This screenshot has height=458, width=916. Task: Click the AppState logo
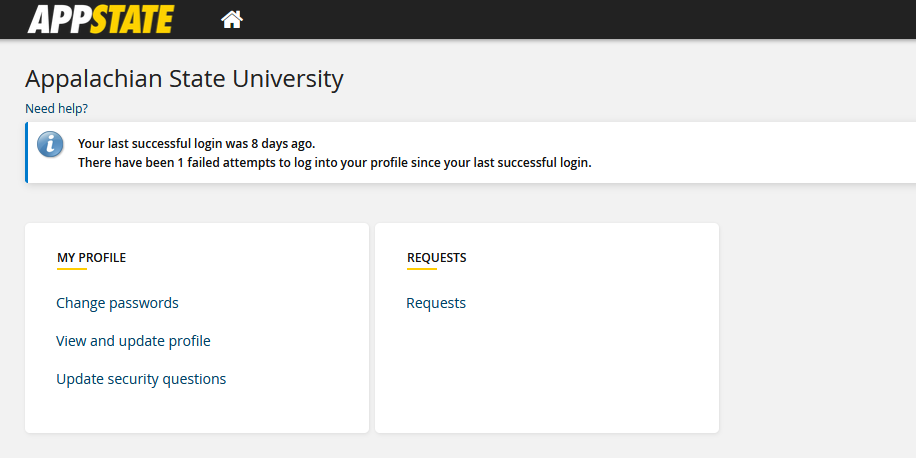[100, 19]
